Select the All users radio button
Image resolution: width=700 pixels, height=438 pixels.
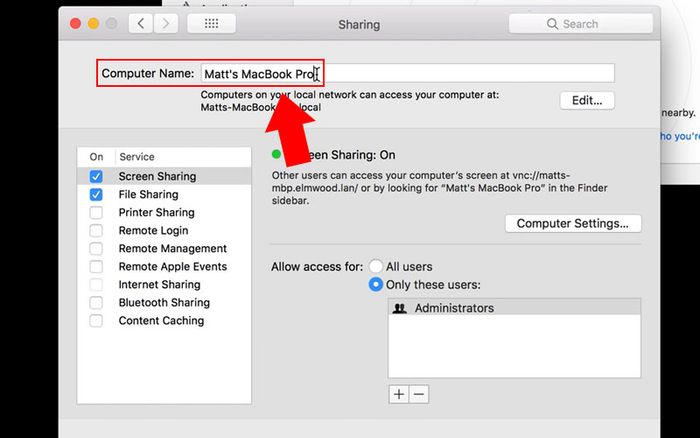coord(375,266)
